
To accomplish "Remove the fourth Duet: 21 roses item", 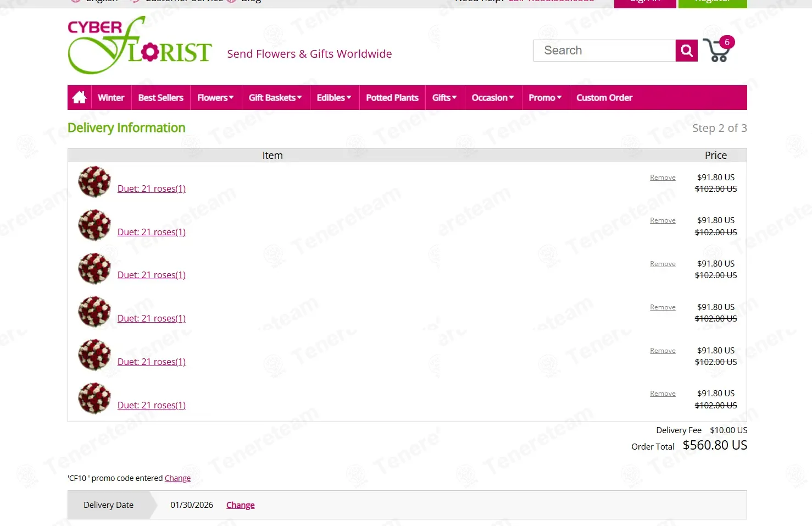I will pos(663,307).
